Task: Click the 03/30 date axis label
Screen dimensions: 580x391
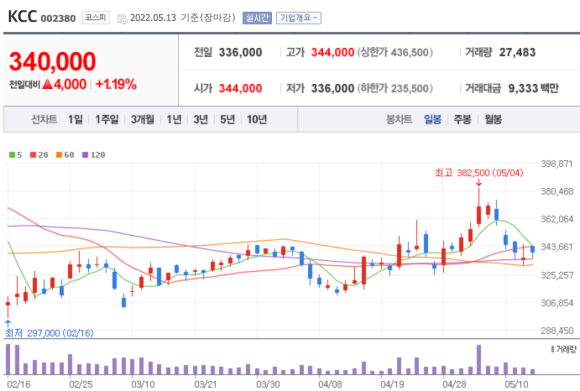Action: [268, 384]
